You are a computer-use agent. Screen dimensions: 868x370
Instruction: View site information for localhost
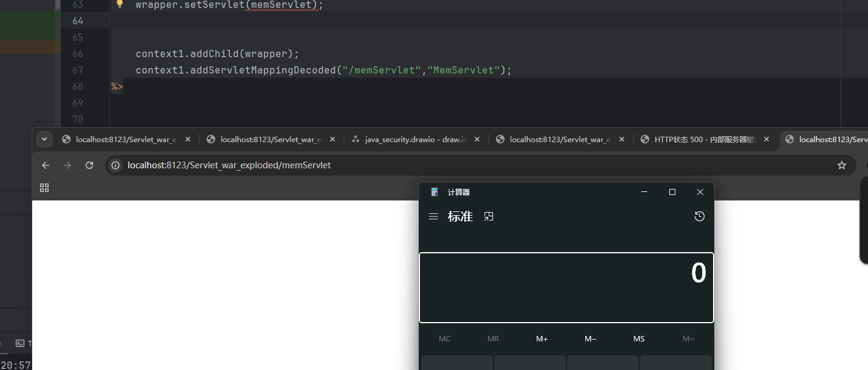coord(117,165)
